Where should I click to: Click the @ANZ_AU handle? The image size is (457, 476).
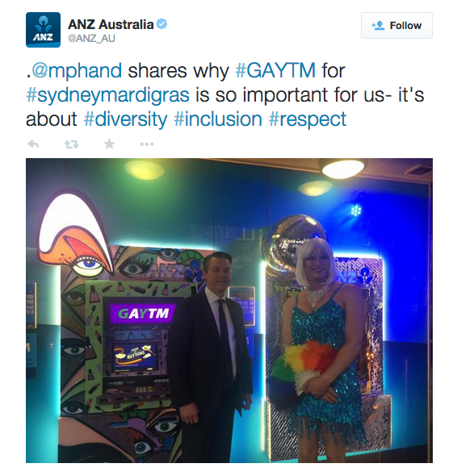click(x=91, y=39)
